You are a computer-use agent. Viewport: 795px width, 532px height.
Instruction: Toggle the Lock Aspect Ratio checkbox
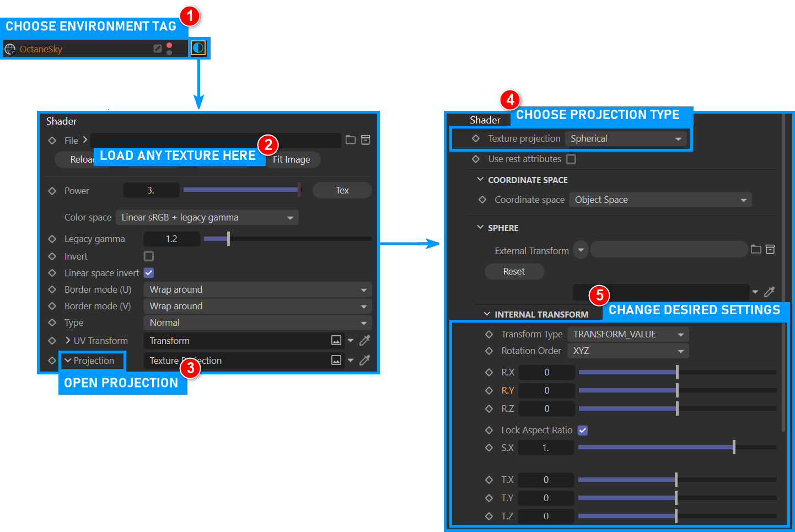point(582,430)
